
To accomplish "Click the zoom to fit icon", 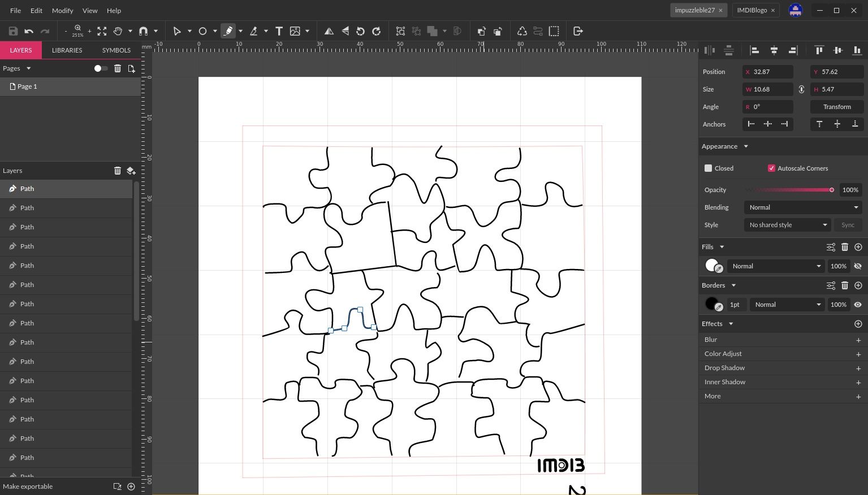I will [x=102, y=31].
